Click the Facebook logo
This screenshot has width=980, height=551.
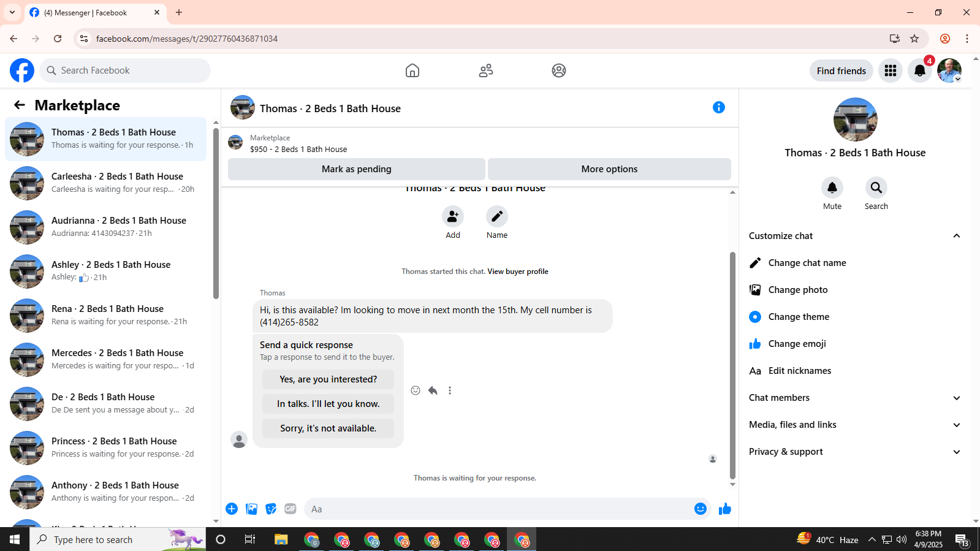click(22, 70)
